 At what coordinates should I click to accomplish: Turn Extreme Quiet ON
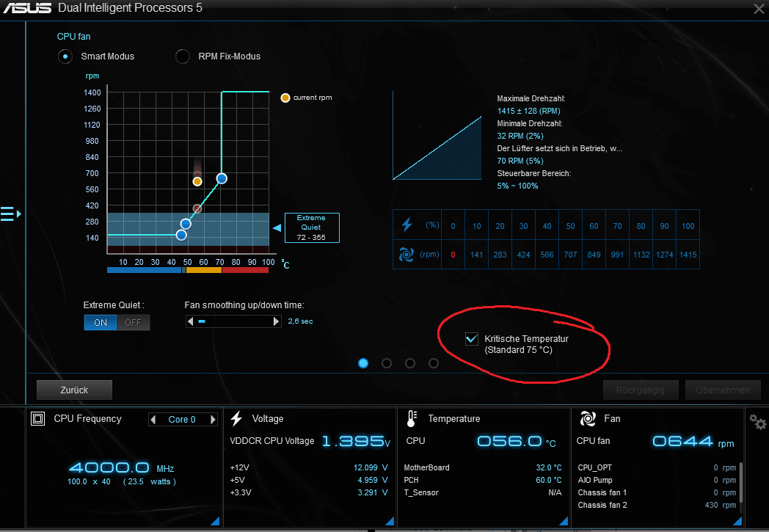click(101, 323)
